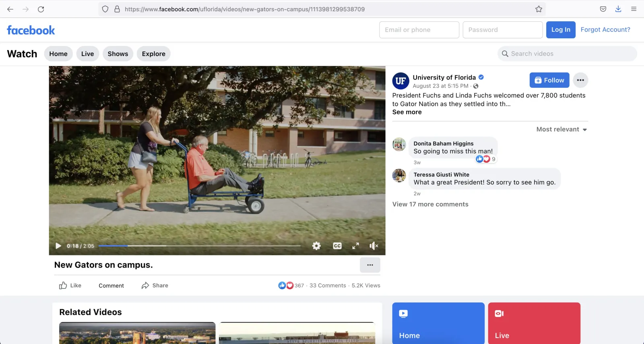This screenshot has height=344, width=644.
Task: Follow the University of Florida page
Action: tap(549, 80)
